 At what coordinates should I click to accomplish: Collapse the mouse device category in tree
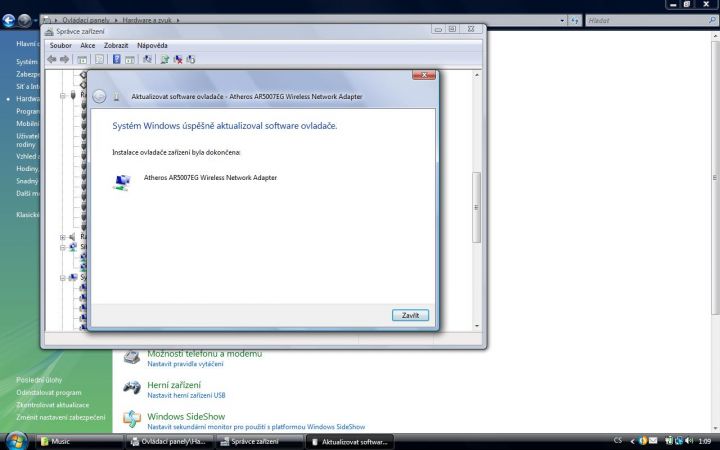coord(62,96)
